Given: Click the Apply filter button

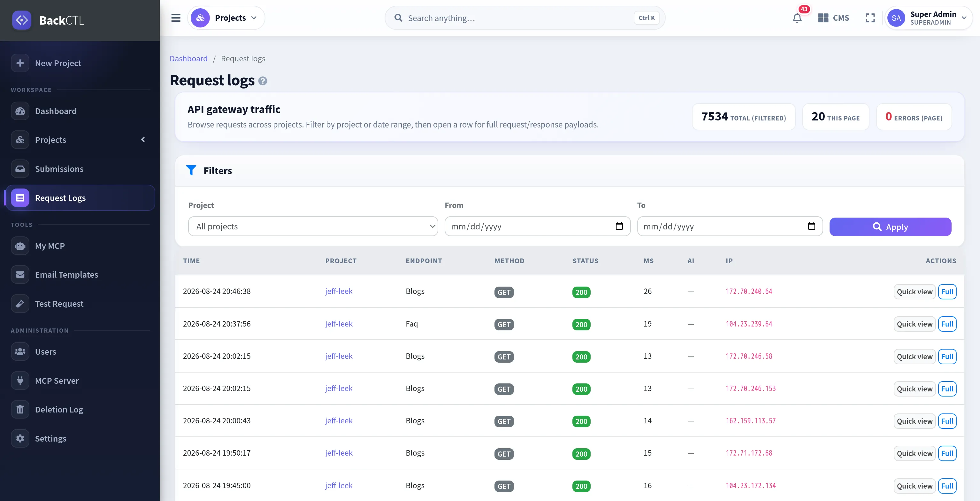Looking at the screenshot, I should pyautogui.click(x=890, y=227).
